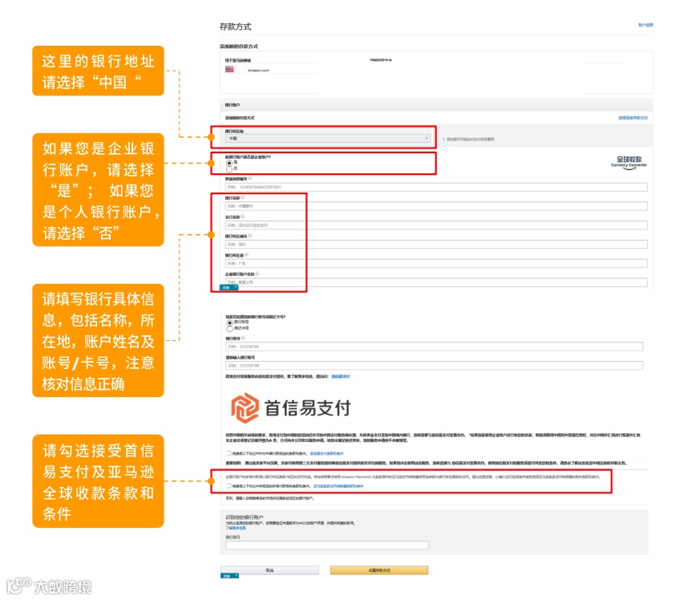Click the help icon next to 银行名称 label

(x=243, y=197)
